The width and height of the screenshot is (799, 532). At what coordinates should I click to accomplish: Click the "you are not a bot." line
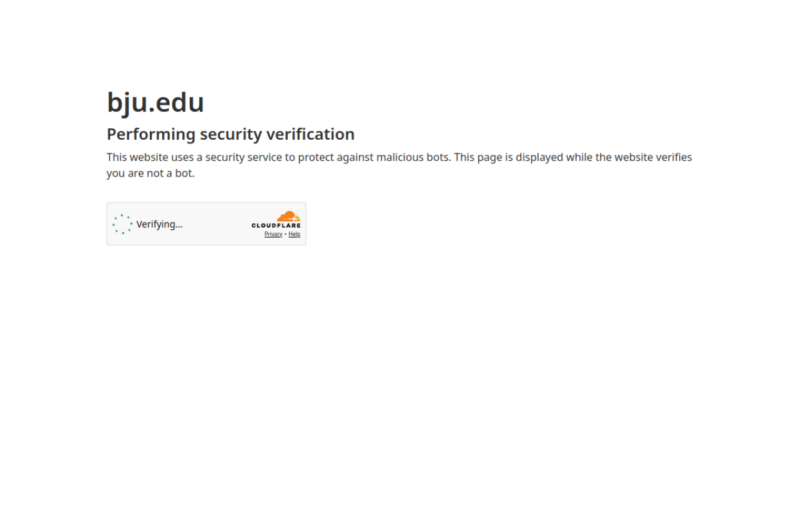pyautogui.click(x=150, y=173)
